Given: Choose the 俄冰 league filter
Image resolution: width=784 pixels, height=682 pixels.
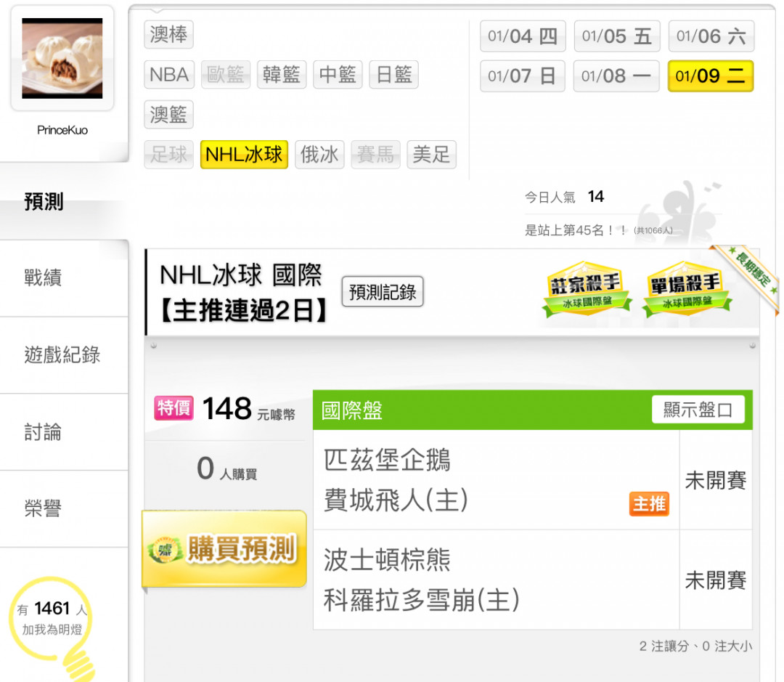Looking at the screenshot, I should pos(319,154).
